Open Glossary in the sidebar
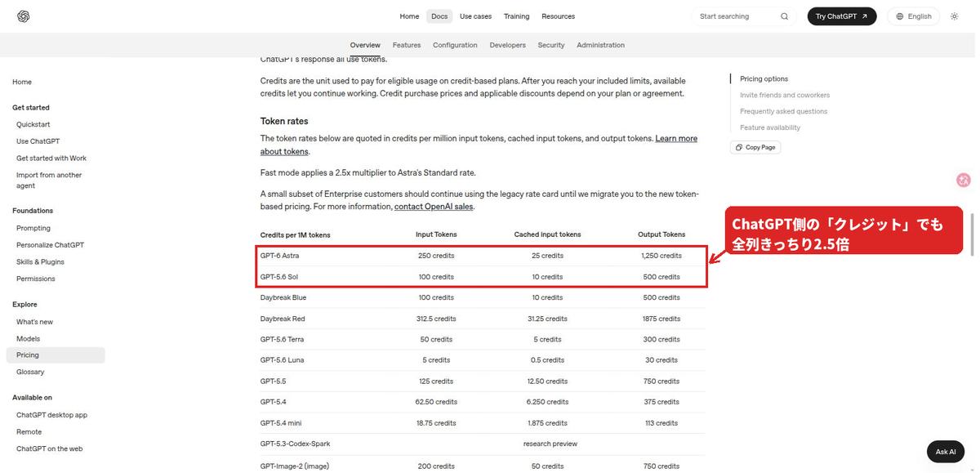Screen dimensions: 980x473 (30, 372)
